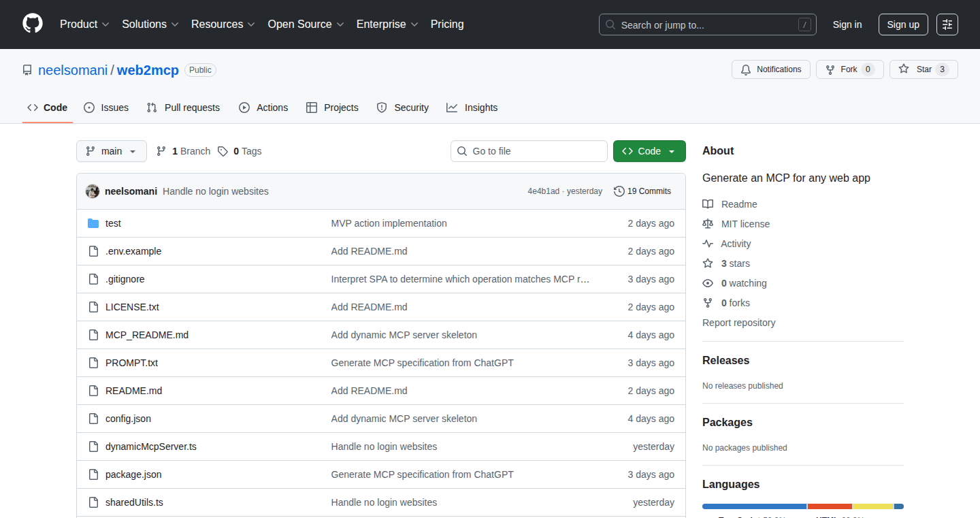Screen dimensions: 980x518
Task: Click the Sign in link
Action: [847, 25]
